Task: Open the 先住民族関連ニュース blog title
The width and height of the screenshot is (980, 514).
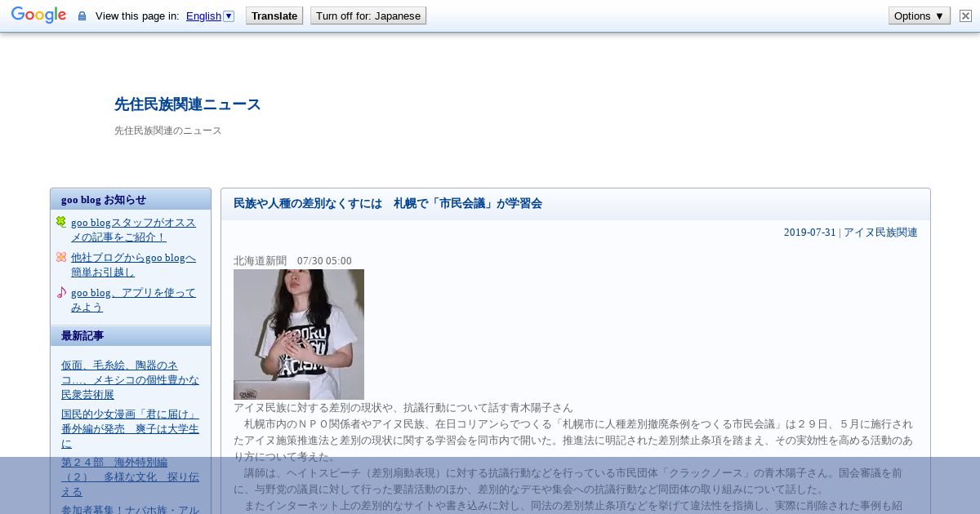Action: click(188, 104)
